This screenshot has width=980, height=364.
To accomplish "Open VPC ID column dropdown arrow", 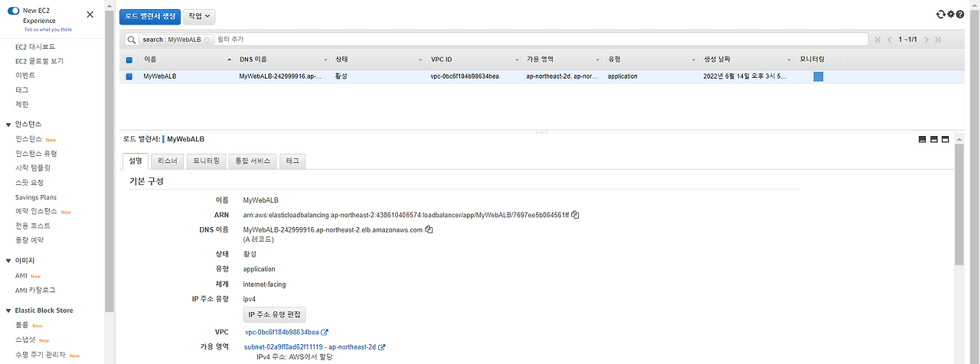I will click(516, 60).
